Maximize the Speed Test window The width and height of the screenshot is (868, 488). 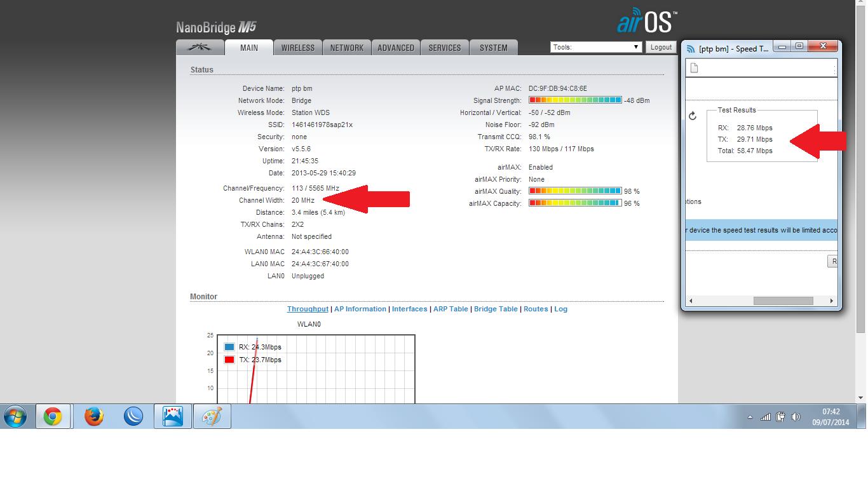pyautogui.click(x=799, y=46)
